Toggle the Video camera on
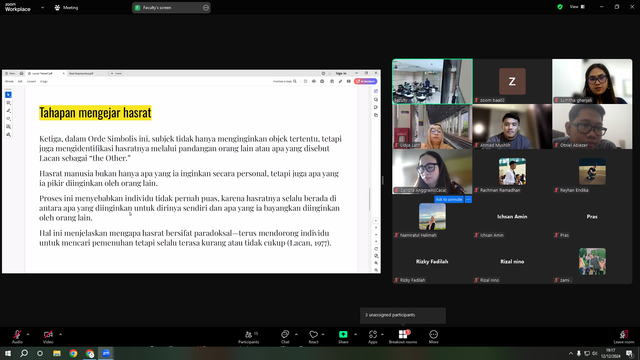 48,336
